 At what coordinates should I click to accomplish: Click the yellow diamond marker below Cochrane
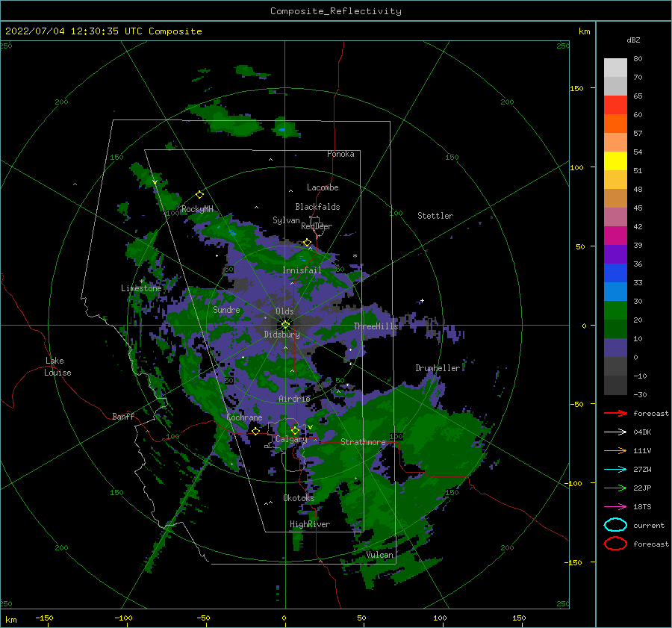[x=256, y=431]
